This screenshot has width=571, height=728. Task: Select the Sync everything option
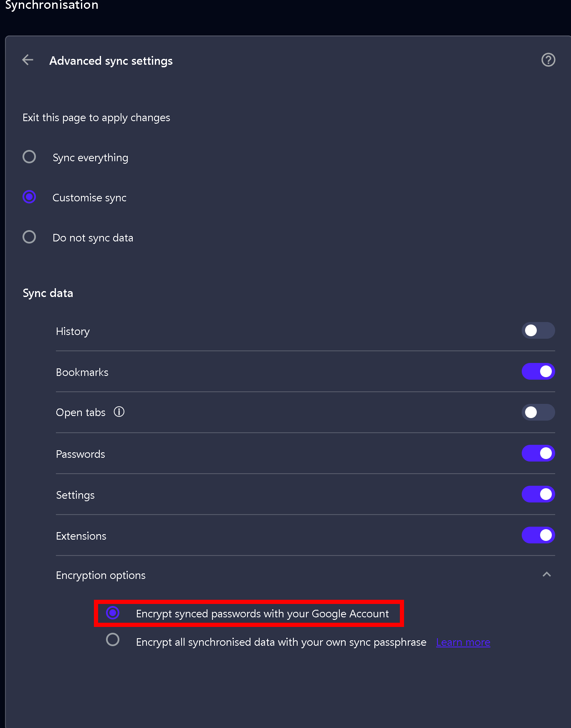tap(29, 157)
